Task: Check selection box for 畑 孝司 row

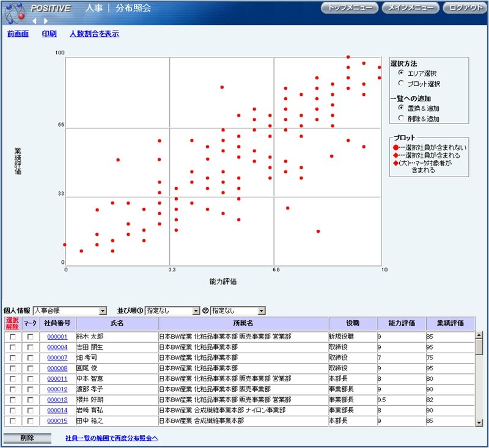Action: coord(13,358)
